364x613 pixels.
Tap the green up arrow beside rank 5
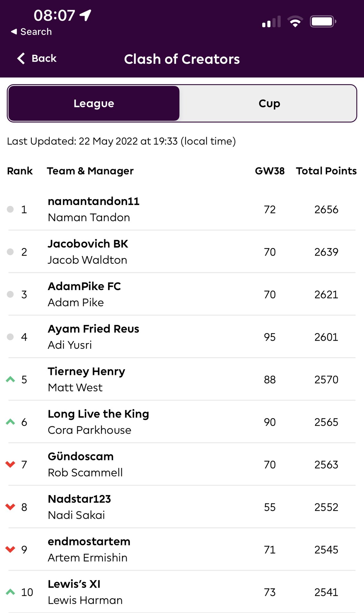pos(10,380)
